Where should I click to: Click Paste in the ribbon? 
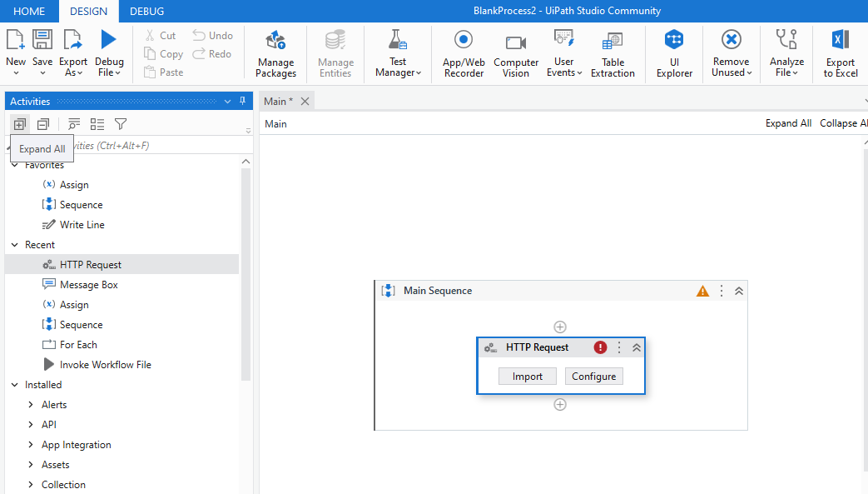(x=163, y=72)
